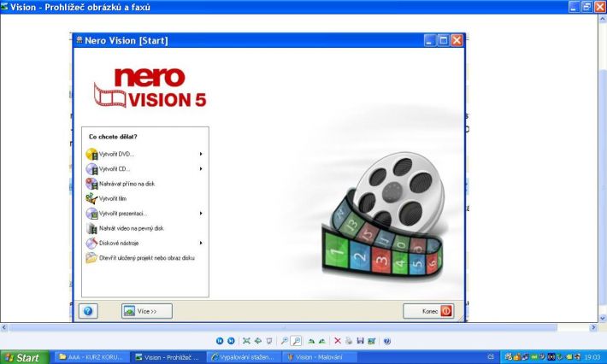The width and height of the screenshot is (607, 364).
Task: Go to previous image in viewer toolbar
Action: click(x=220, y=341)
